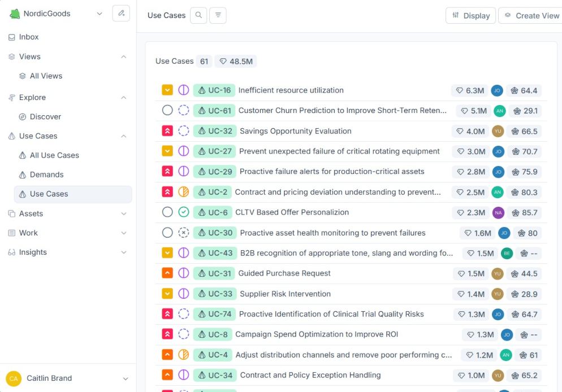
Task: Open the Caitlin Brand user menu chevron
Action: (x=126, y=379)
